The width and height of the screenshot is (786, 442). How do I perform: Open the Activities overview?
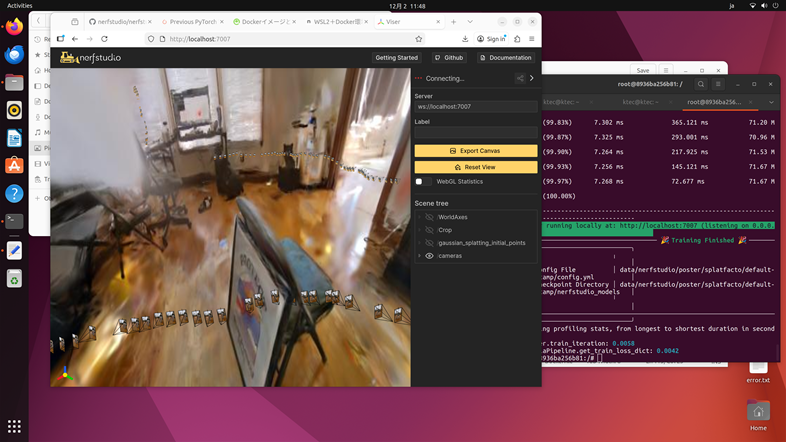click(x=20, y=6)
